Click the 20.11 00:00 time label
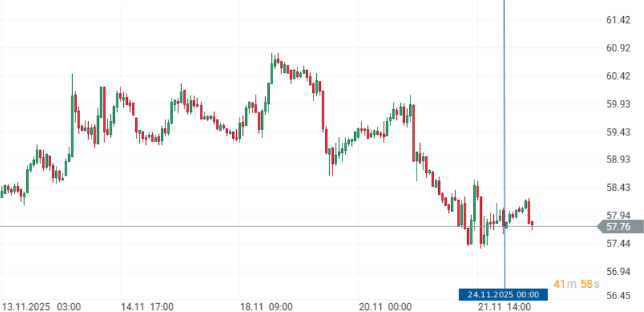 click(x=385, y=307)
